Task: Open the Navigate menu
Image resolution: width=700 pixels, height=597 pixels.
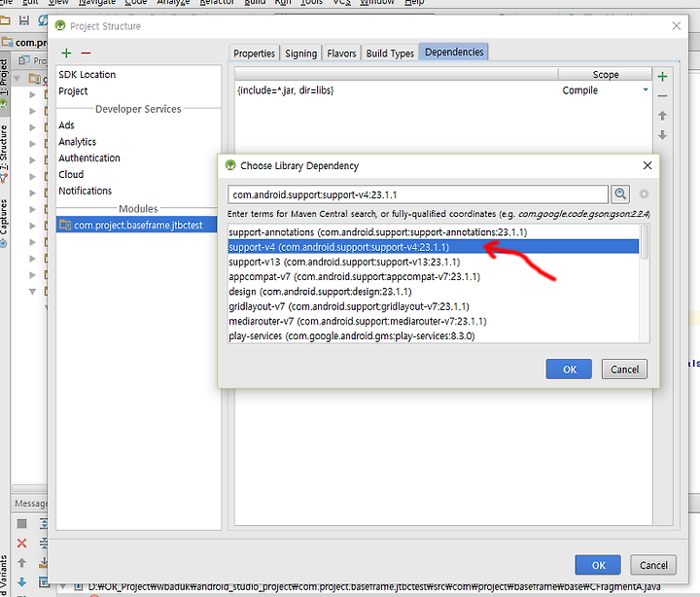Action: (97, 2)
